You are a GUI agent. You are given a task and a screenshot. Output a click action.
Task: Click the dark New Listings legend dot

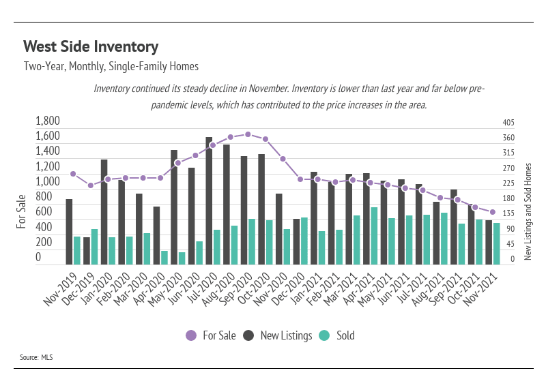(x=248, y=335)
